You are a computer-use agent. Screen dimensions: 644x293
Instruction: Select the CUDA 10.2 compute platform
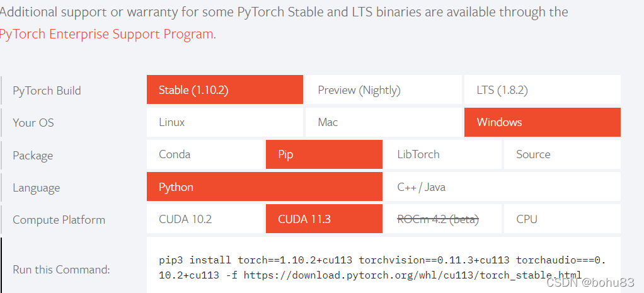pyautogui.click(x=205, y=219)
